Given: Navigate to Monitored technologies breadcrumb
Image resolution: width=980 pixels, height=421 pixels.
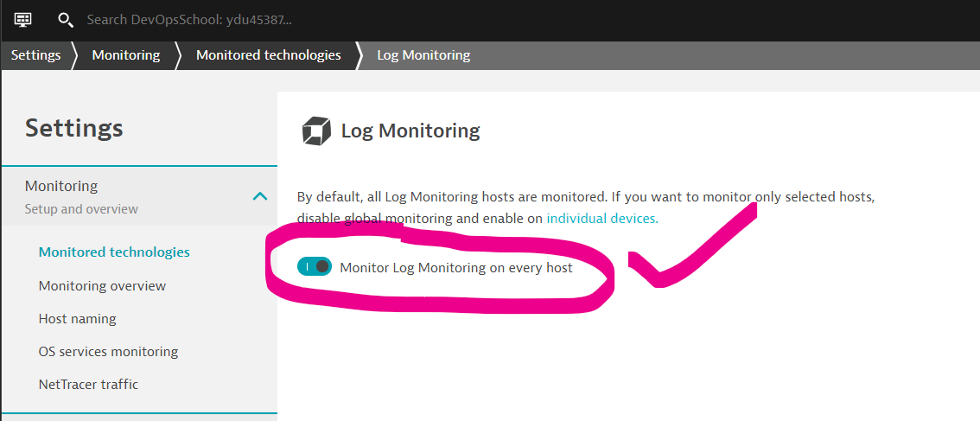Looking at the screenshot, I should pyautogui.click(x=269, y=55).
